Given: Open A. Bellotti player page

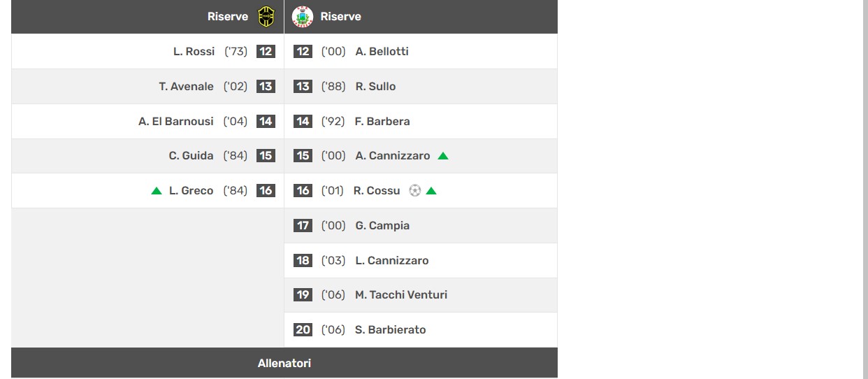Looking at the screenshot, I should tap(382, 51).
